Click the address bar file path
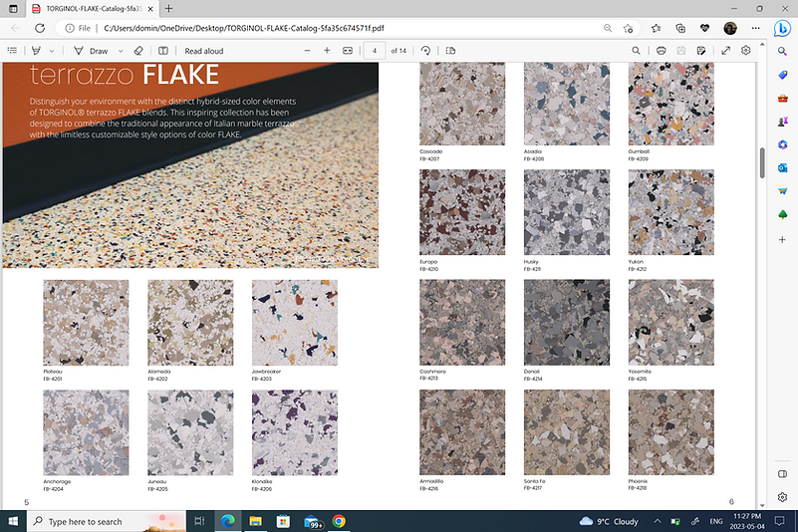798x532 pixels. click(244, 28)
